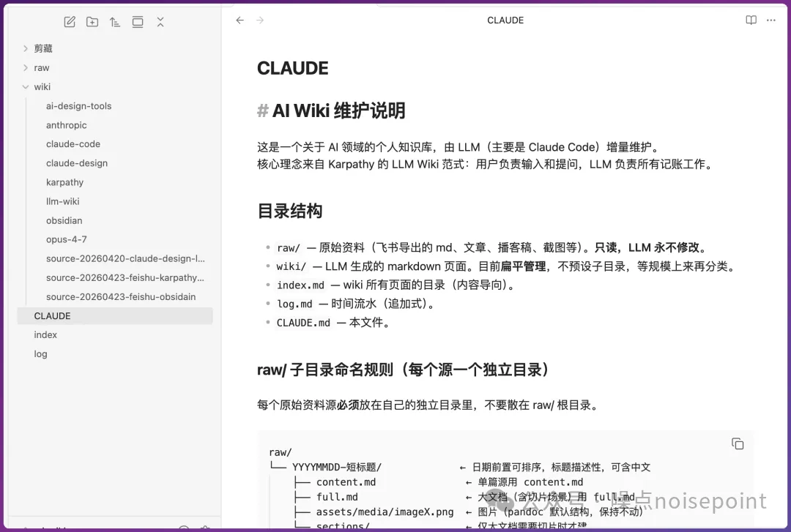Screen dimensions: 791x532
Task: Click 'full.md' entry in code block tree
Action: click(x=337, y=497)
